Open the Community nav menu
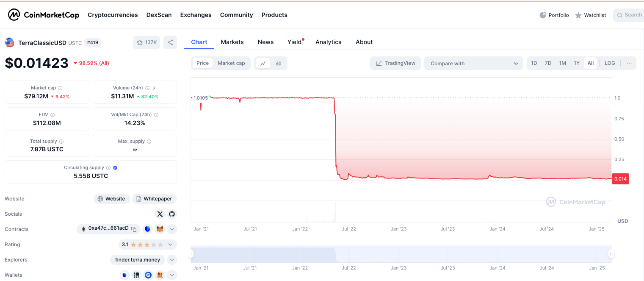The height and width of the screenshot is (281, 644). pyautogui.click(x=236, y=15)
